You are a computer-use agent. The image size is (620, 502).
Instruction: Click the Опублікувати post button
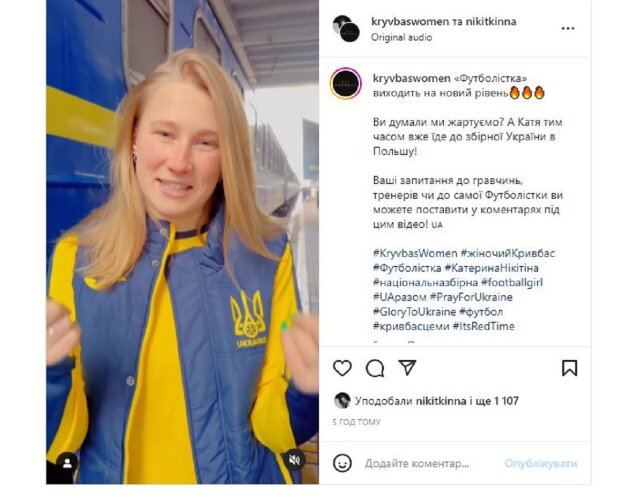[541, 463]
